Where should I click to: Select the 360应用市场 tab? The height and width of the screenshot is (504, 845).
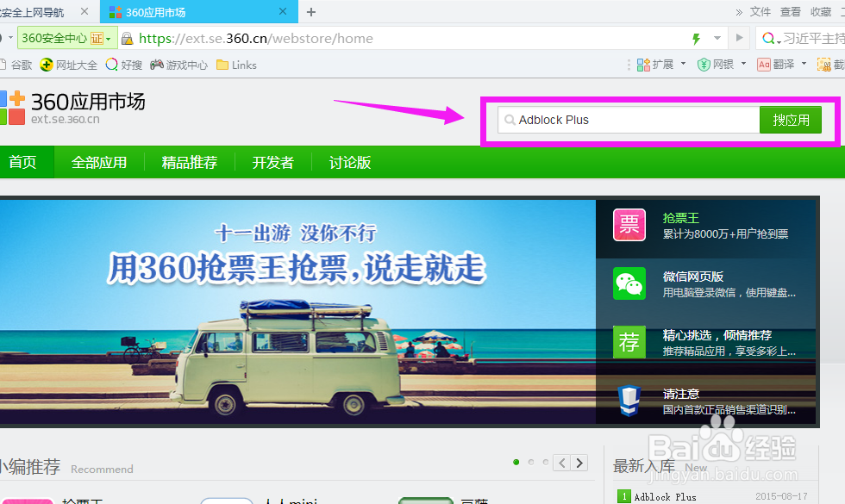pos(199,12)
